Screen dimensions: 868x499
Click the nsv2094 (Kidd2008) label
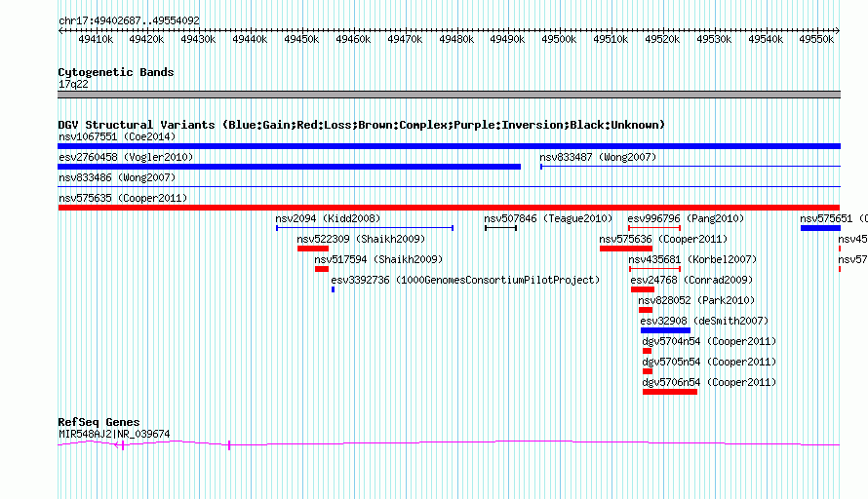pos(328,218)
